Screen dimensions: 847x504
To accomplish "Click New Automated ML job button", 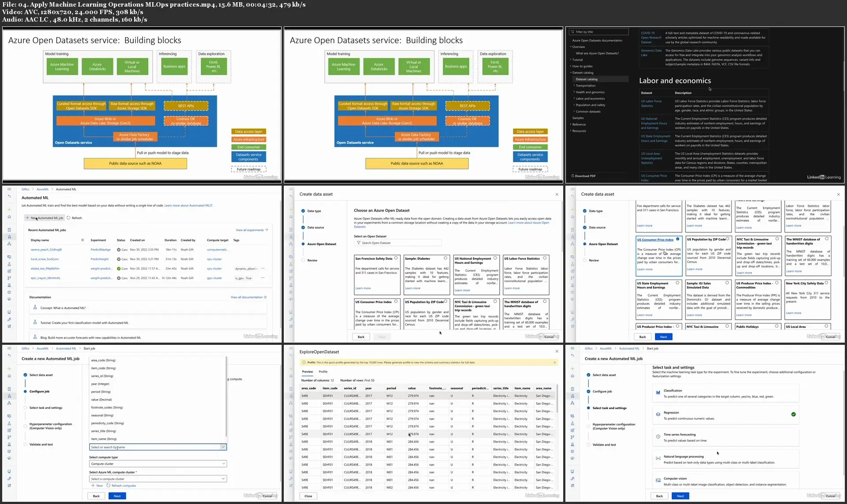I will click(45, 218).
